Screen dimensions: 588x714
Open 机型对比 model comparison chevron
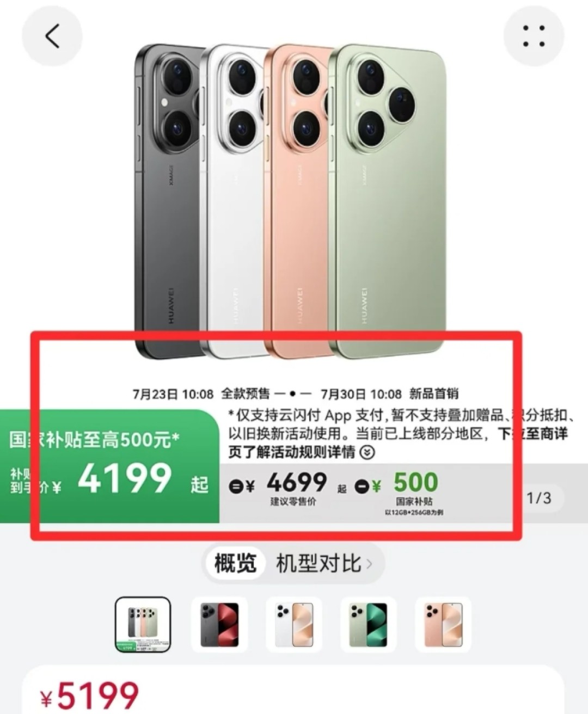pyautogui.click(x=370, y=563)
